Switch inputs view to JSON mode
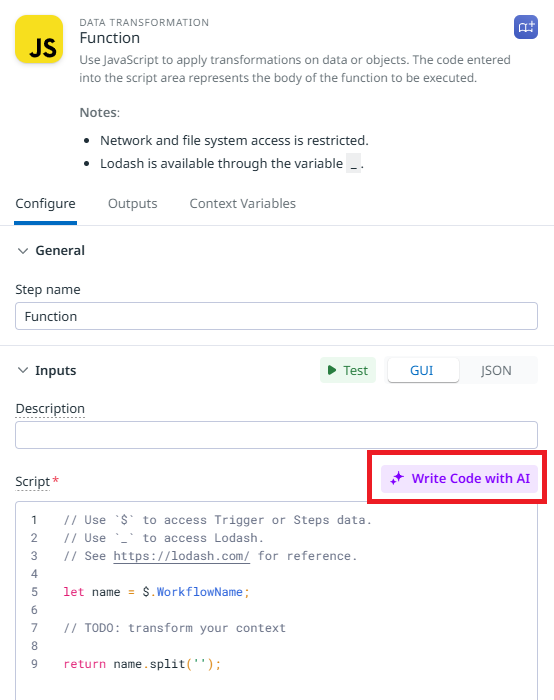This screenshot has width=554, height=700. [x=496, y=370]
